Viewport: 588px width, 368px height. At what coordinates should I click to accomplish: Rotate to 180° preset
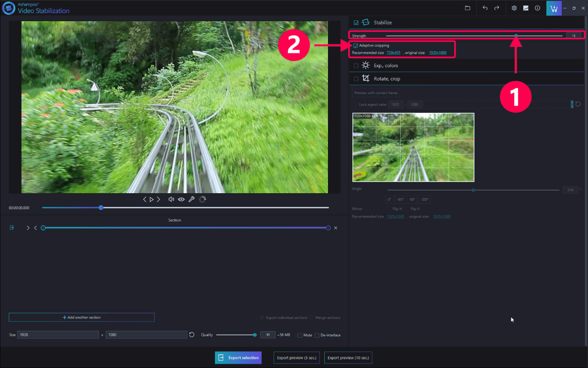(425, 200)
